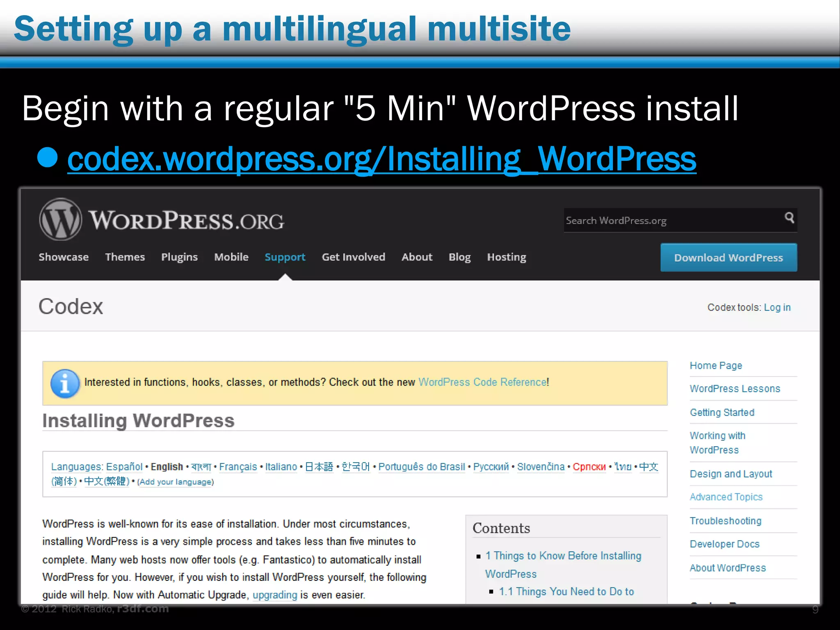840x630 pixels.
Task: Open the About WordPress sidebar link
Action: click(x=728, y=568)
